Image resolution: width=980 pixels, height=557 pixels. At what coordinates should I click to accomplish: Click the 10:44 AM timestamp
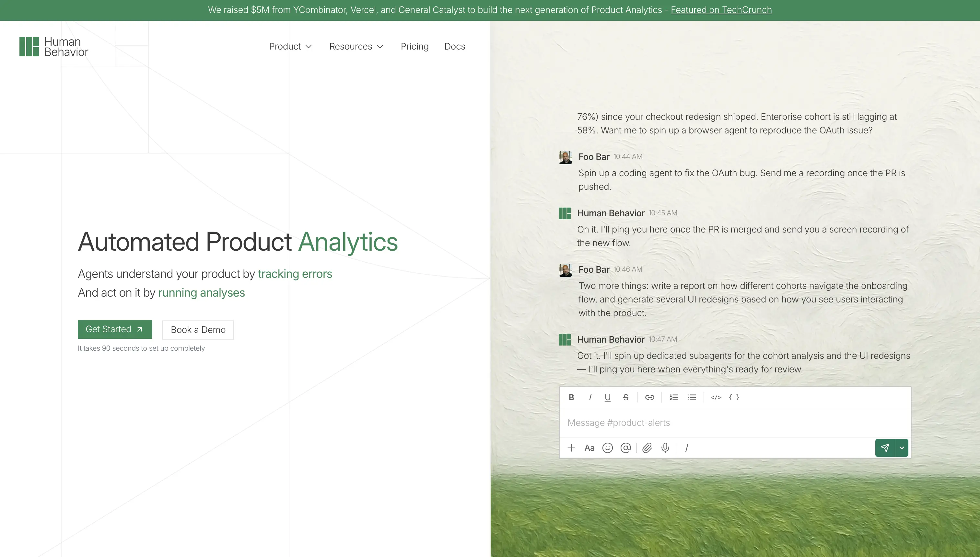pos(628,157)
